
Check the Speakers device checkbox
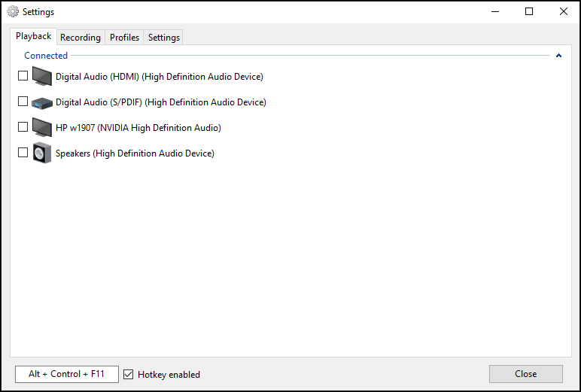pos(23,152)
